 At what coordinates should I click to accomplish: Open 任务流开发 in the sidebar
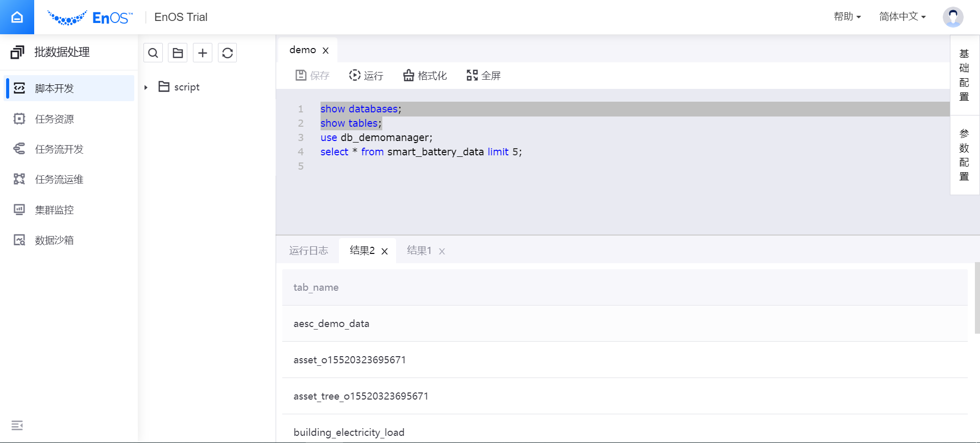(x=59, y=149)
